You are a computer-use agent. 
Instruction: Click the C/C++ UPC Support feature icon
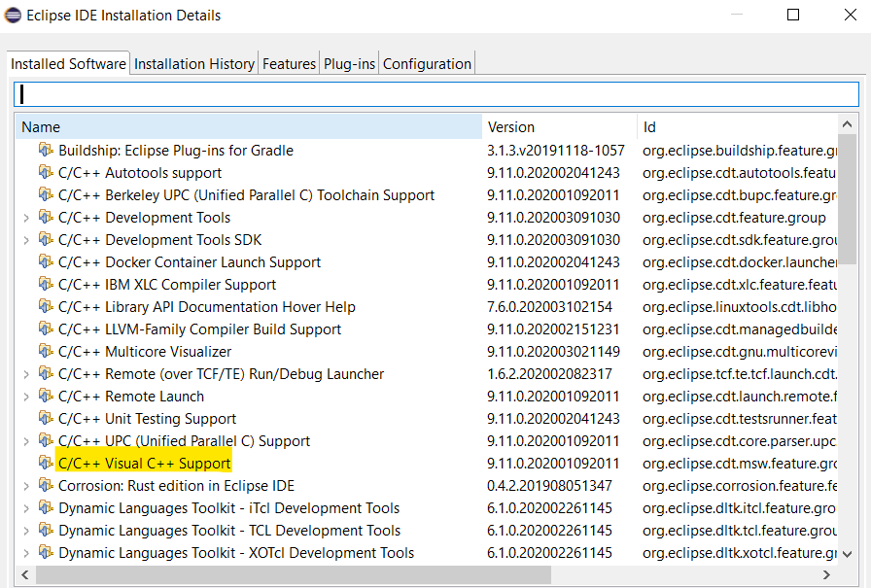tap(46, 440)
